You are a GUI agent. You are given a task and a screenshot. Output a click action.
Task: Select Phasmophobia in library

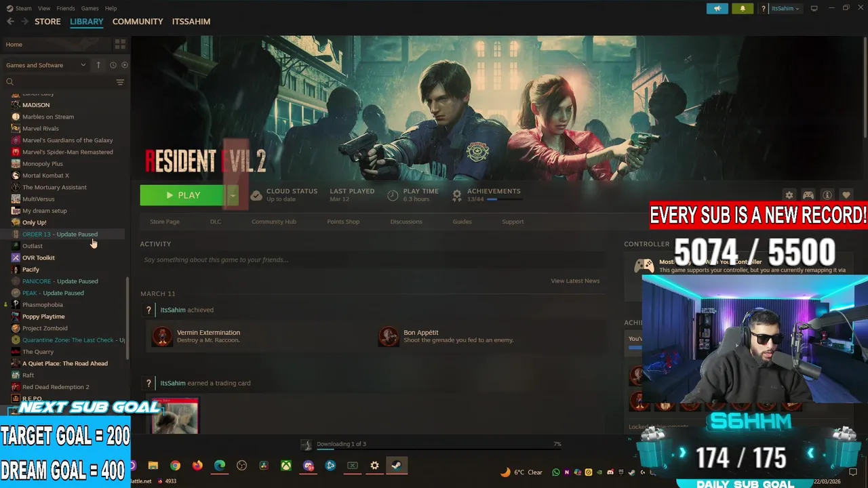tap(42, 305)
